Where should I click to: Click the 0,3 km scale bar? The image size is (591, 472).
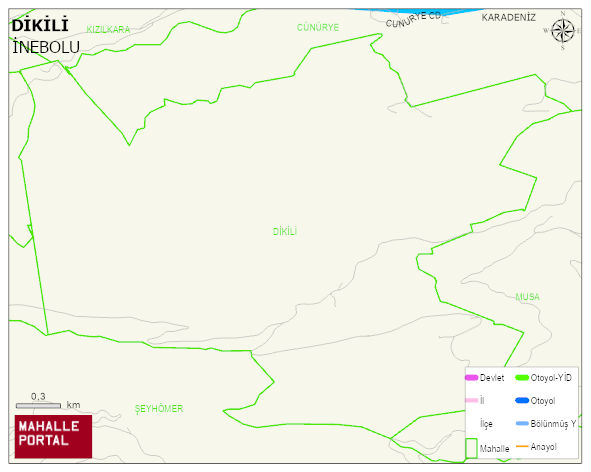[x=38, y=406]
